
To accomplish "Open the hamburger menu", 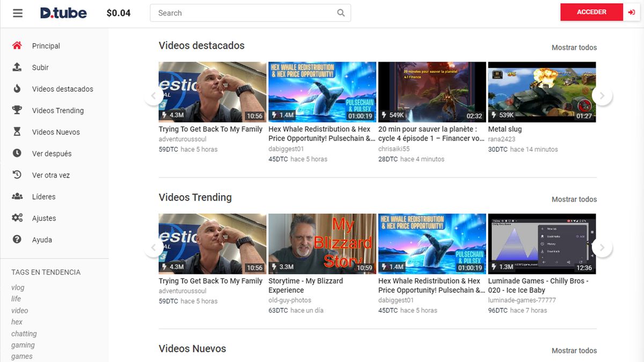I will pos(17,12).
